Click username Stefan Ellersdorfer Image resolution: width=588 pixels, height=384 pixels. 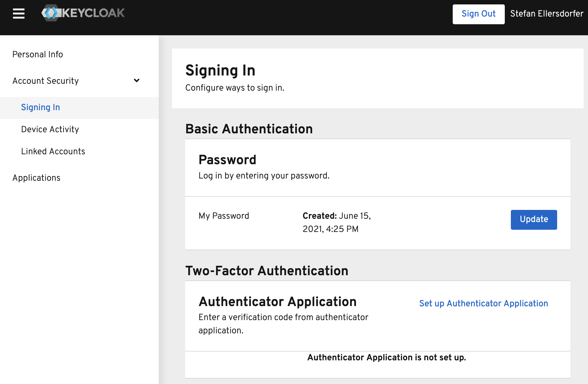pos(547,13)
